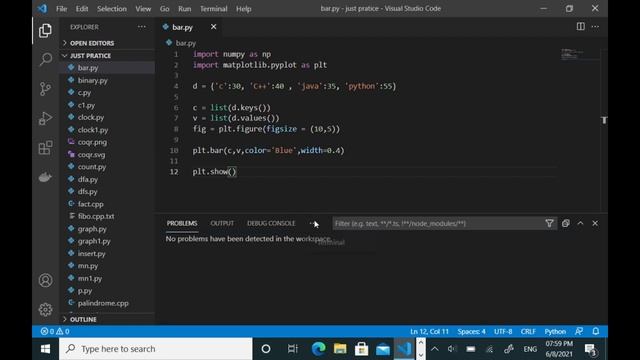Open editor More Actions ellipsis
Image resolution: width=640 pixels, height=360 pixels.
point(595,27)
